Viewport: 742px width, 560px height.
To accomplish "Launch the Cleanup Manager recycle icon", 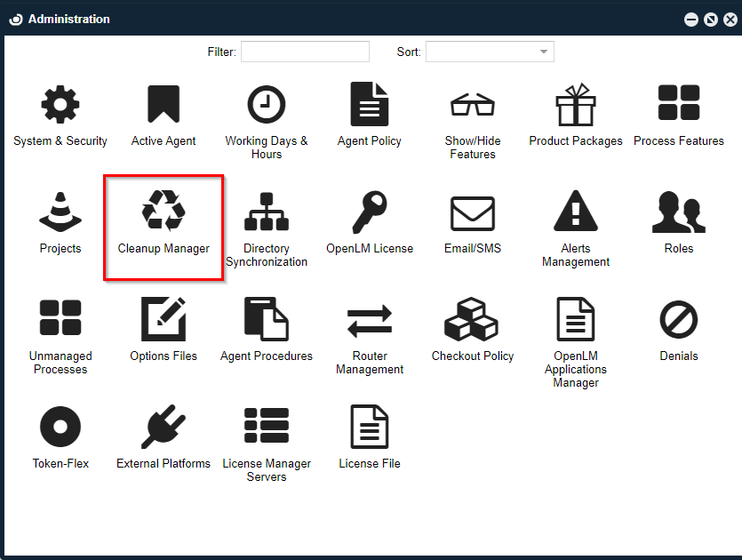I will pyautogui.click(x=164, y=212).
